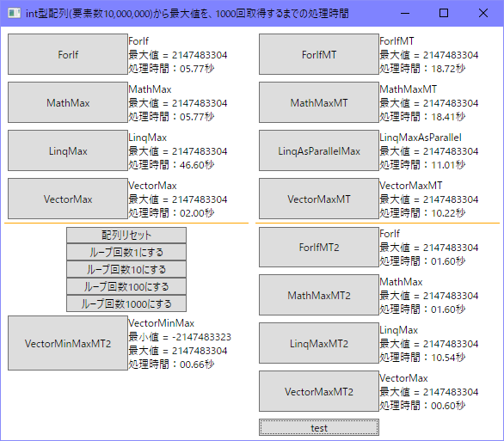The width and height of the screenshot is (504, 441).
Task: Click MathMaxMT result 処理時間：18.41秒
Action: [x=422, y=117]
